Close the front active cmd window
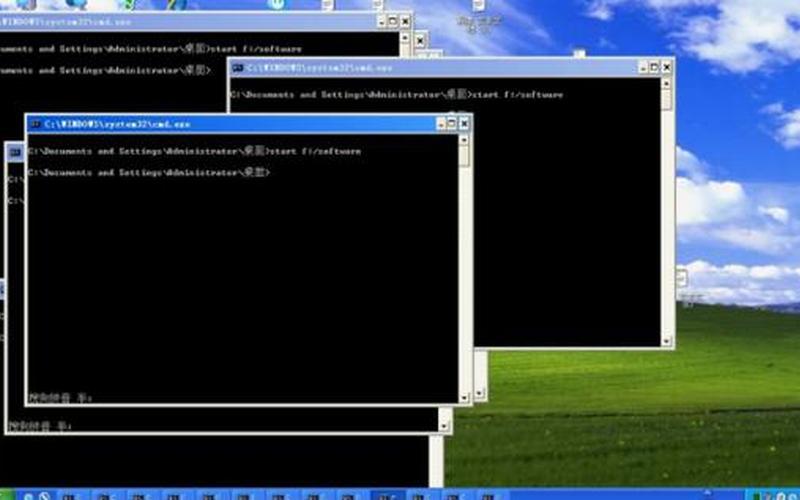This screenshot has height=500, width=800. coord(464,124)
